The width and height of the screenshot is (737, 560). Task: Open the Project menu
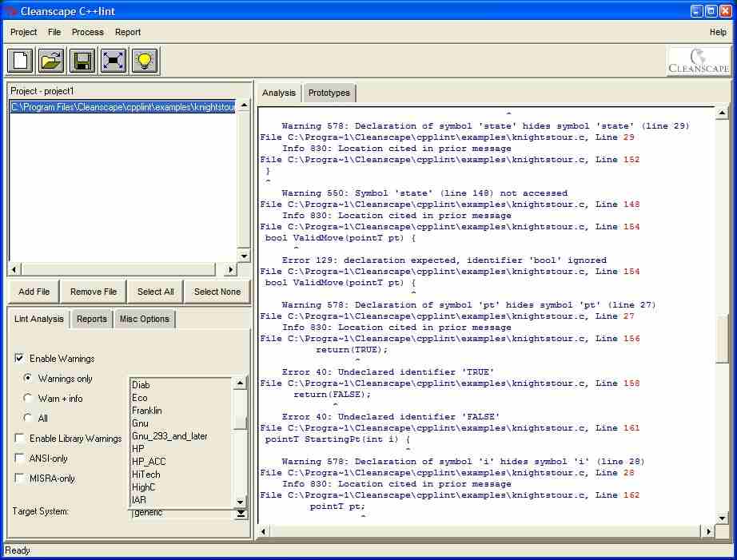(x=23, y=32)
